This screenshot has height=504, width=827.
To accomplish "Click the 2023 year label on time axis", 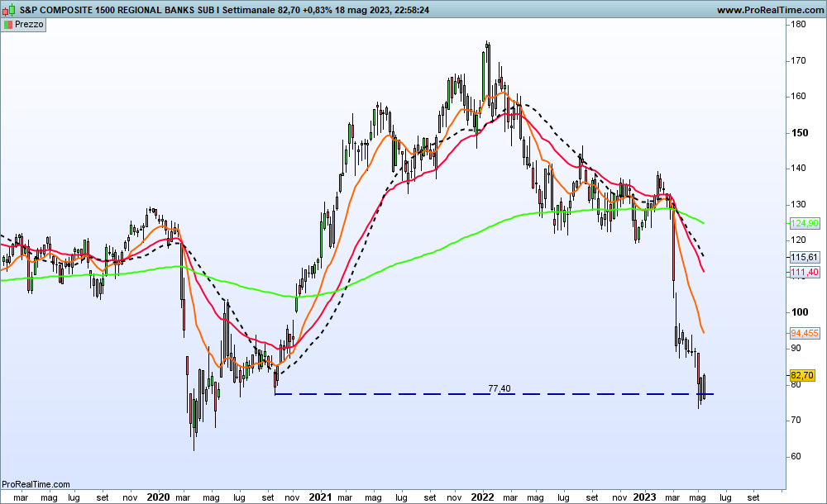I will (644, 497).
